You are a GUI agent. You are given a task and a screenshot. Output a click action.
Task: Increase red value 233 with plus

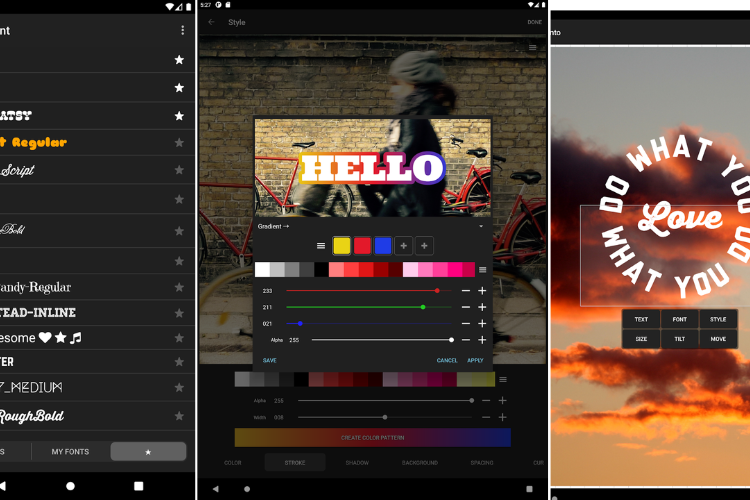click(482, 291)
